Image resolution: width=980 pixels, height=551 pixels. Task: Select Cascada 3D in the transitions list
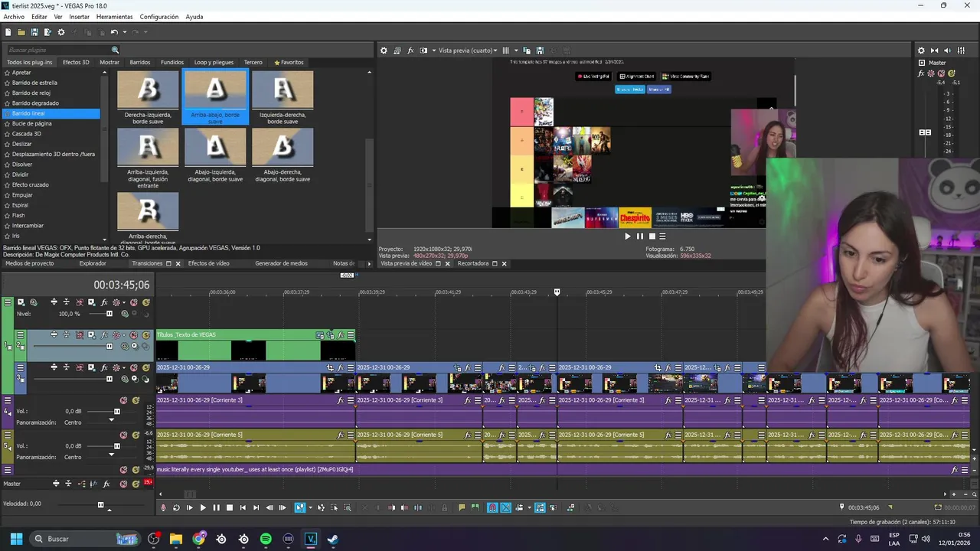click(x=27, y=134)
